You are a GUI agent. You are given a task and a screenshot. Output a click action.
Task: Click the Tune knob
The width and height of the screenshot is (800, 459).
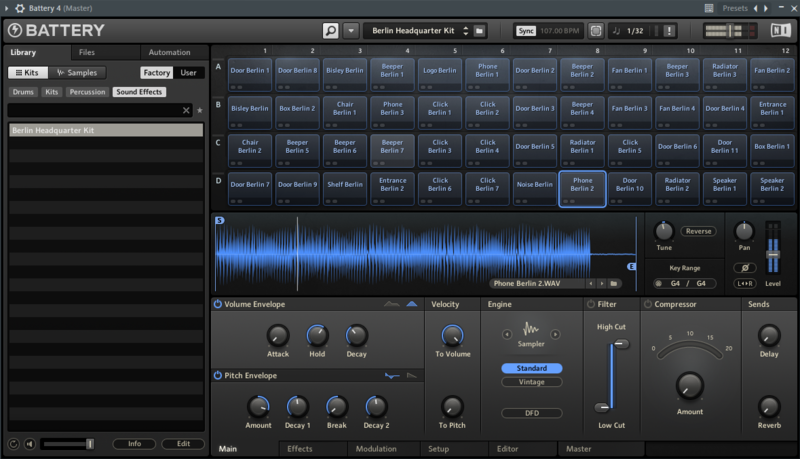pyautogui.click(x=664, y=232)
